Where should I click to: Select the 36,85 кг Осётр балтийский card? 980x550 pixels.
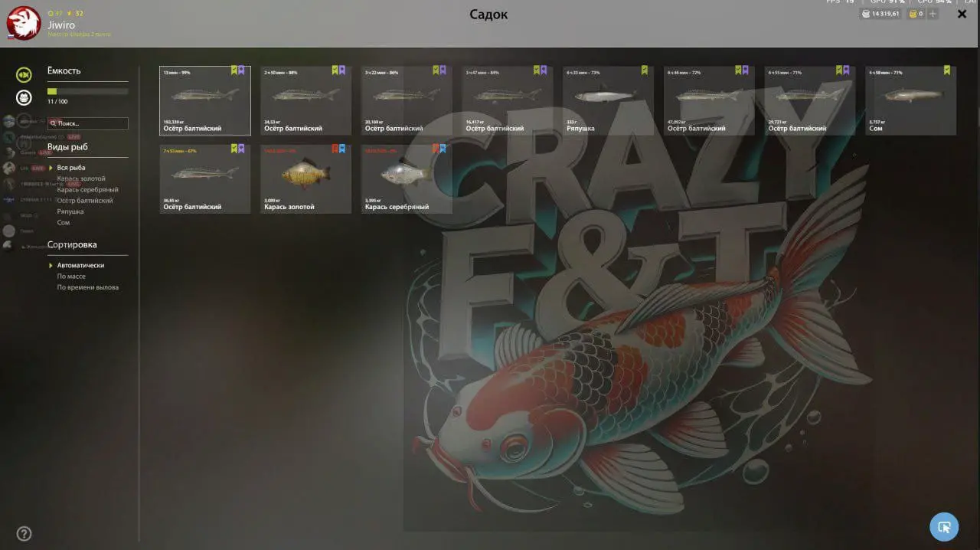(205, 179)
